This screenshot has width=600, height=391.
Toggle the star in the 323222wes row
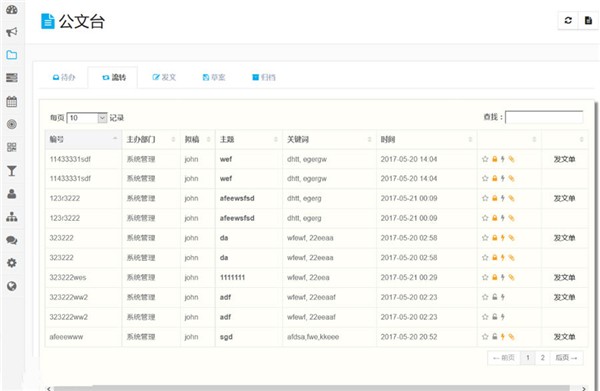click(485, 277)
